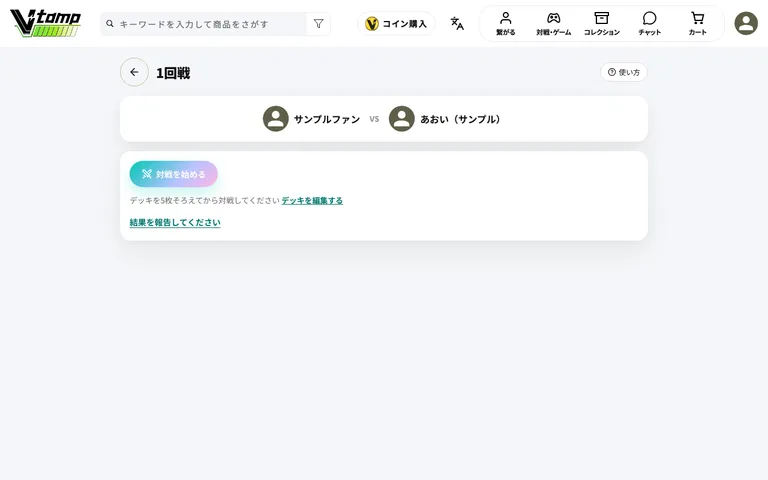The height and width of the screenshot is (480, 768).
Task: Click the あおい（サンプル） player name
Action: [x=460, y=119]
